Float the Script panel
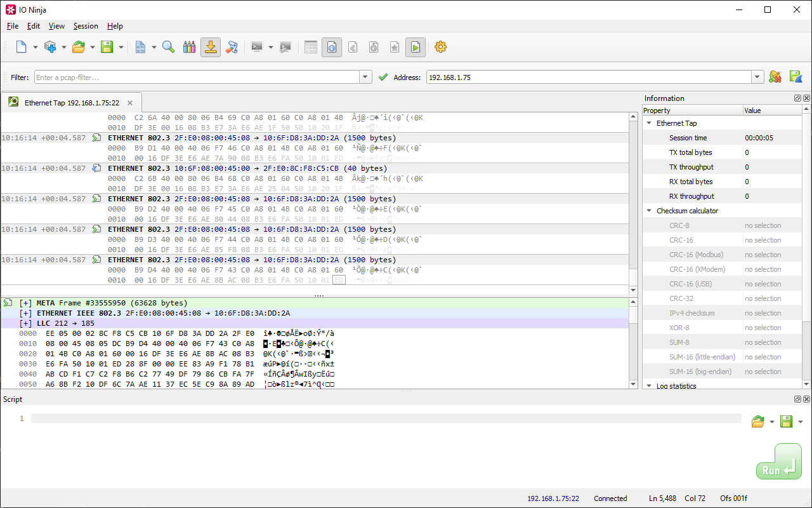 798,399
